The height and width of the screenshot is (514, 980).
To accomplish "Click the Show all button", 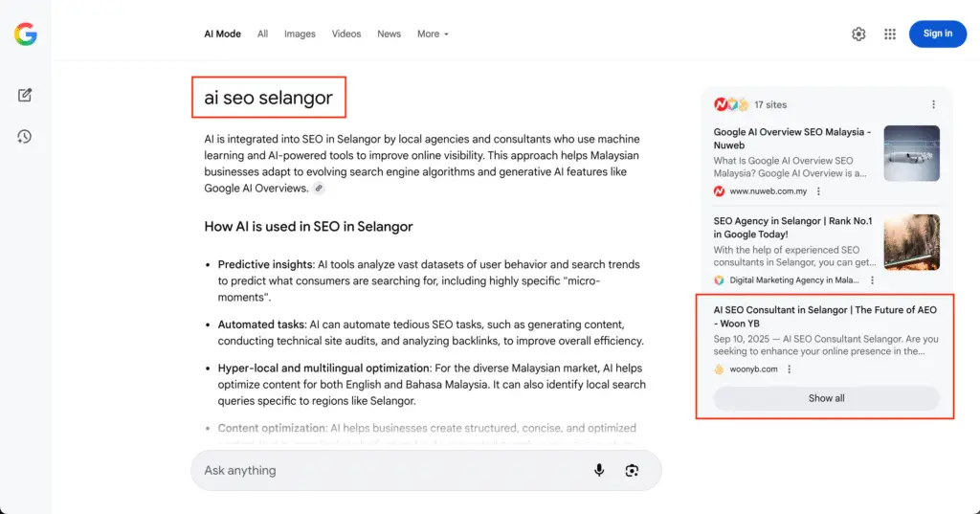I will tap(826, 398).
